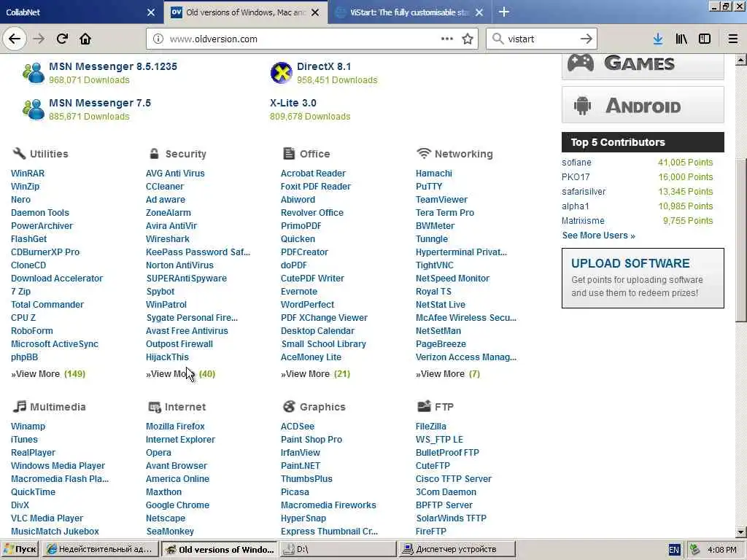Click the Office document icon
The height and width of the screenshot is (560, 747).
[289, 153]
